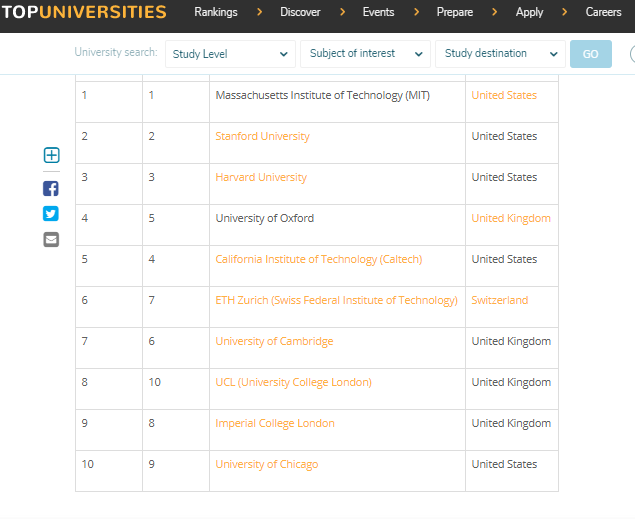Open the Apply menu item
The width and height of the screenshot is (635, 519).
(529, 13)
